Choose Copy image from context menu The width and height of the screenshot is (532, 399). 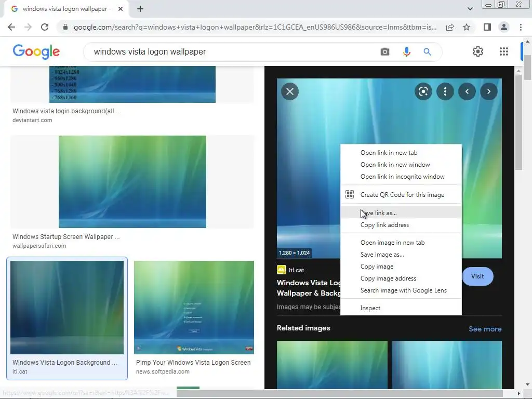click(401, 267)
